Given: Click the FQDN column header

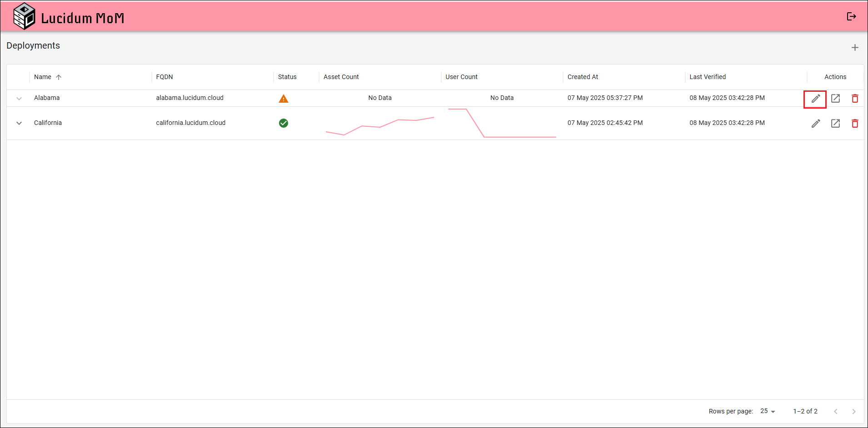Looking at the screenshot, I should pyautogui.click(x=164, y=77).
